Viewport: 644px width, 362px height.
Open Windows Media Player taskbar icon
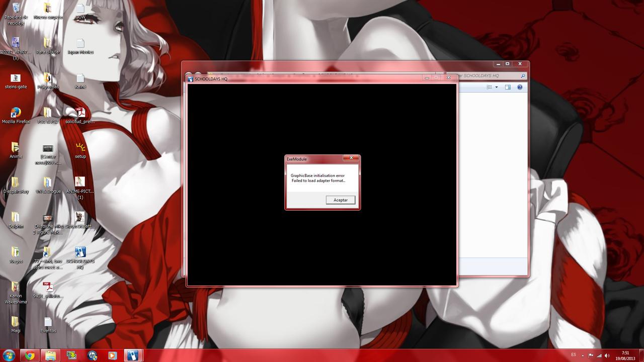pyautogui.click(x=112, y=355)
